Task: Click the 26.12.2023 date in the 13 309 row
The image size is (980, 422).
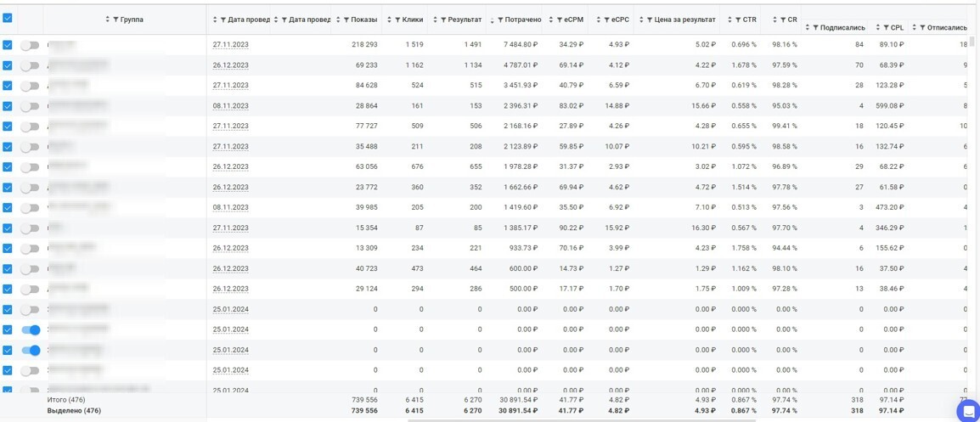Action: coord(230,249)
